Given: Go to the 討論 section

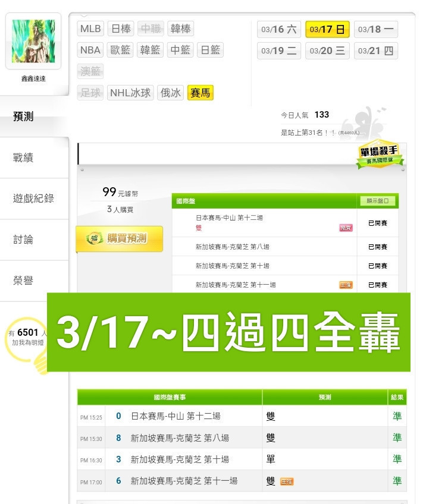Looking at the screenshot, I should pos(23,240).
